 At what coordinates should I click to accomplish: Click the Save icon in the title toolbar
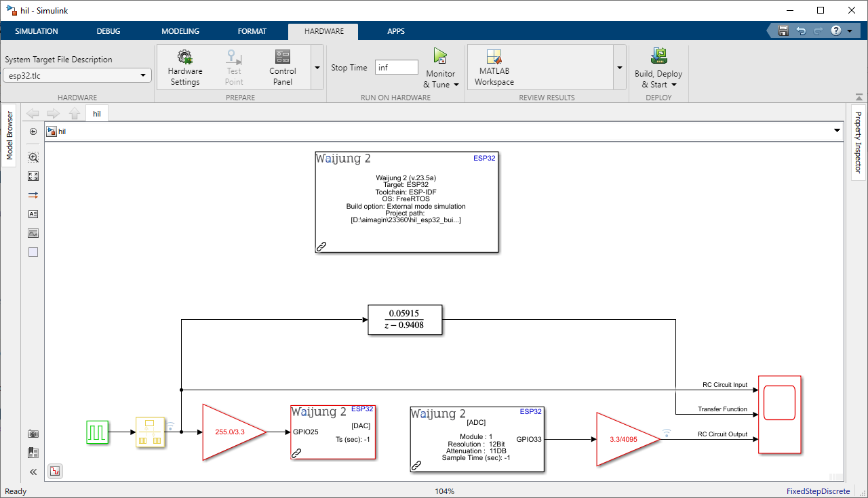pyautogui.click(x=783, y=31)
